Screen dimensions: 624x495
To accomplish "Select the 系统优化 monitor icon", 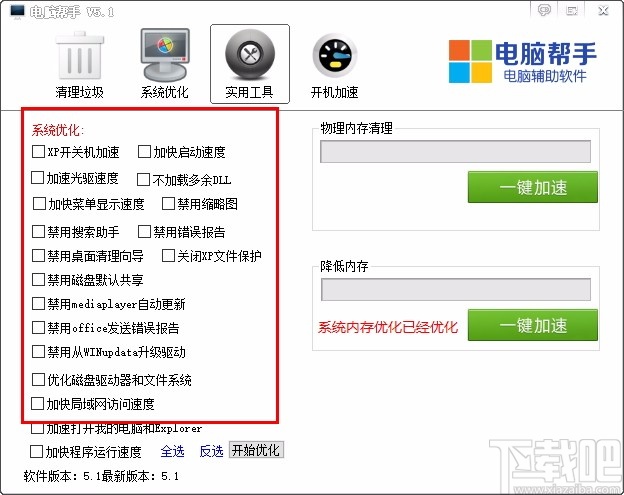I will click(165, 55).
